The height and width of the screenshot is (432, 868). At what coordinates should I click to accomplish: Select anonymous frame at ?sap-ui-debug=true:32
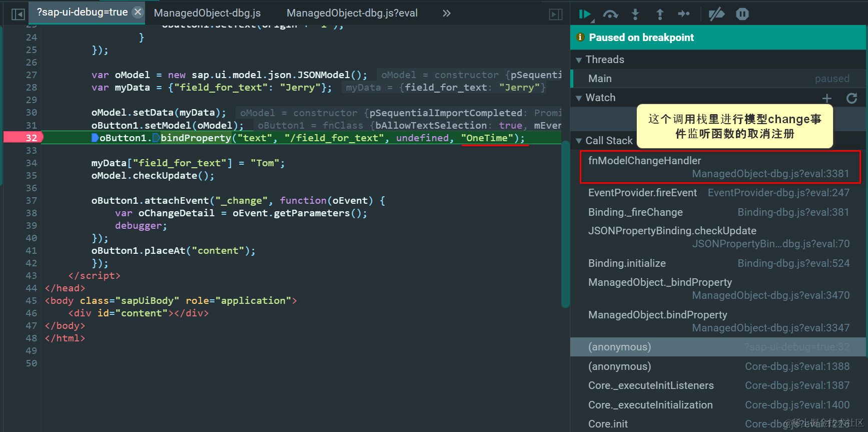click(x=718, y=347)
